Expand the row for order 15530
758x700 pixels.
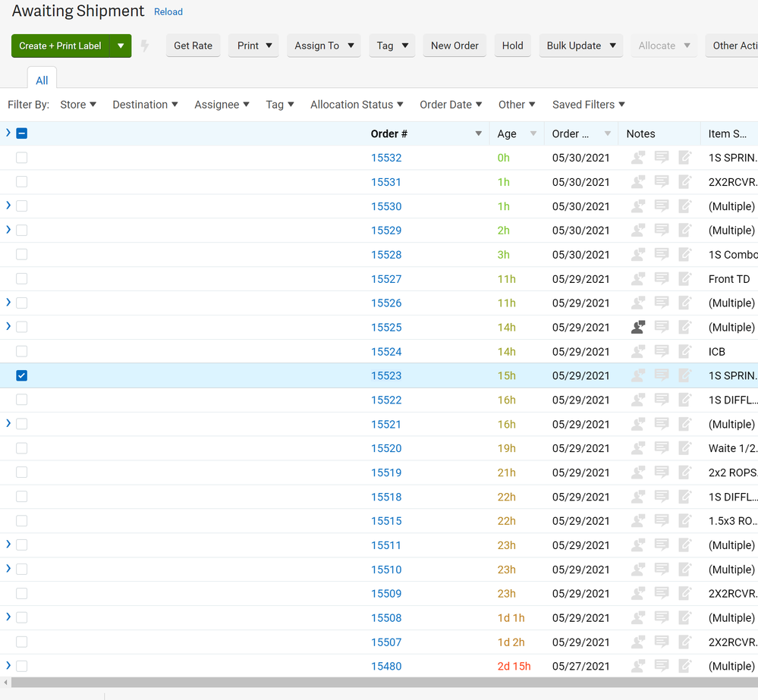tap(8, 206)
